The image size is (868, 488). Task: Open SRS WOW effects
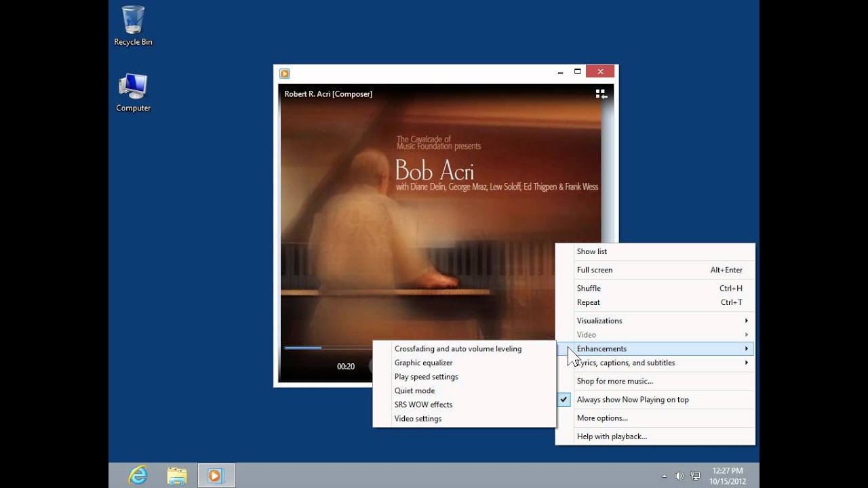pos(465,405)
